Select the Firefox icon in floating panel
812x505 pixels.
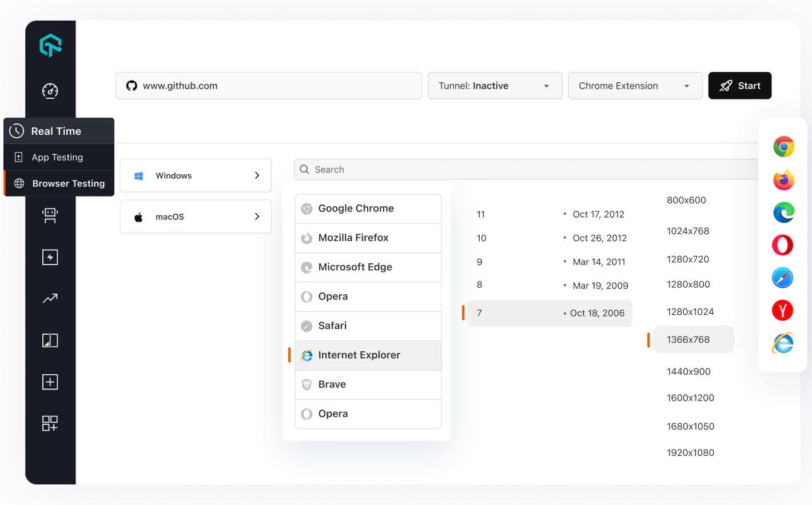click(783, 180)
